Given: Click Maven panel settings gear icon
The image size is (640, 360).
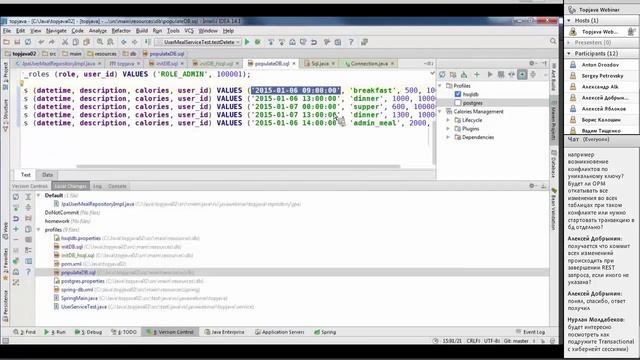Looking at the screenshot, I should pos(532,63).
